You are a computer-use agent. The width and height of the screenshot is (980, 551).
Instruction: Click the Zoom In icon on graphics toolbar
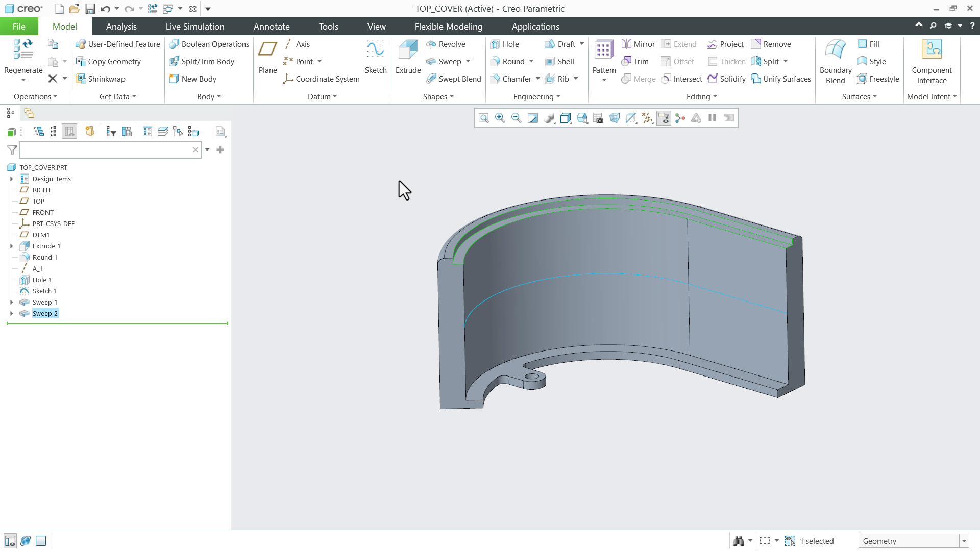[500, 118]
